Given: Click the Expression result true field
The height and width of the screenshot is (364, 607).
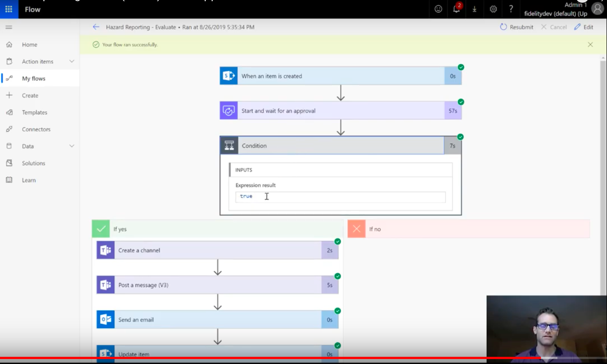Looking at the screenshot, I should 341,197.
